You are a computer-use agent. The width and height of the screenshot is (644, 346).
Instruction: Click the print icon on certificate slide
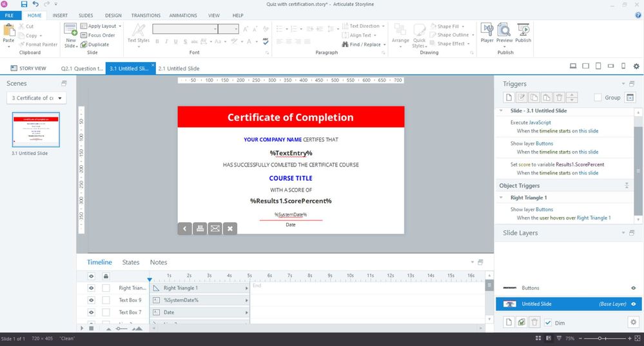point(200,228)
